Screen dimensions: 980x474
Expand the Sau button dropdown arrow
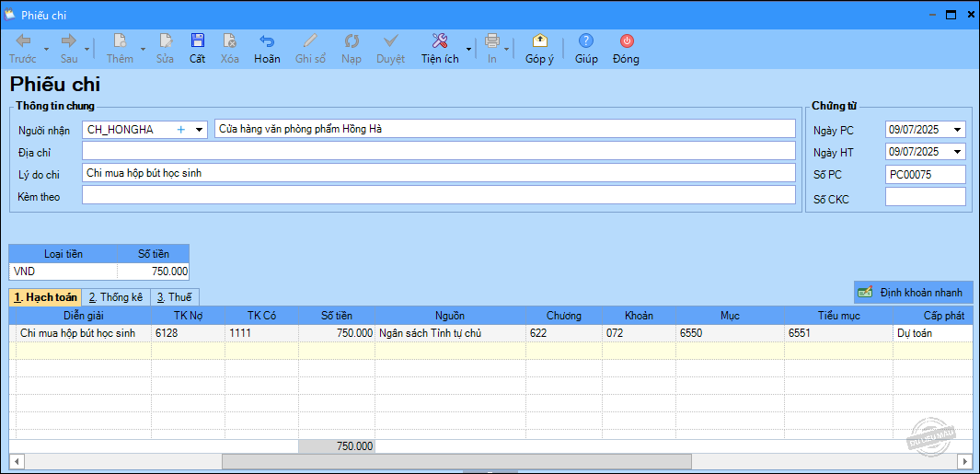86,49
